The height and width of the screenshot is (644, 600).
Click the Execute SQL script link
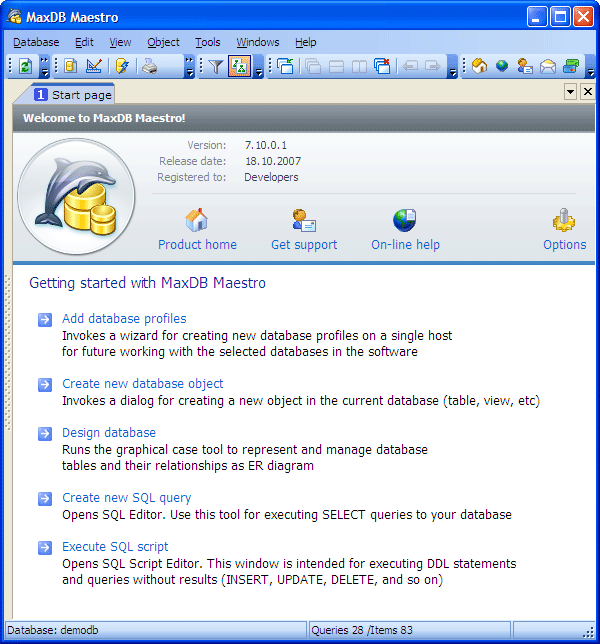click(x=115, y=547)
